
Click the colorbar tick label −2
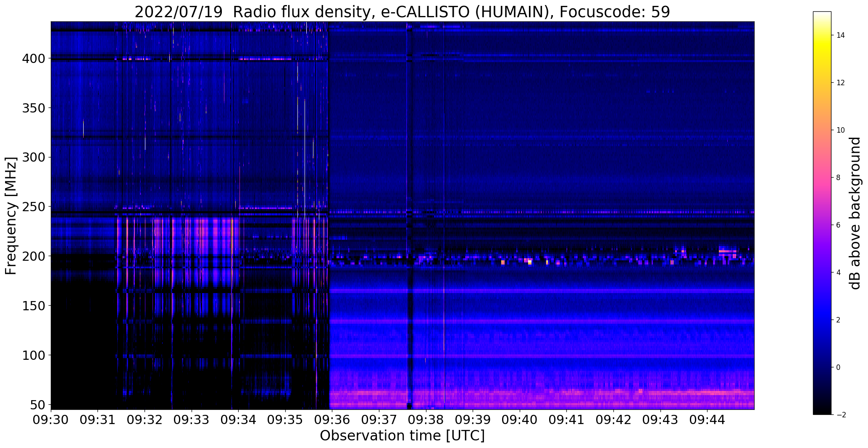[x=840, y=415]
